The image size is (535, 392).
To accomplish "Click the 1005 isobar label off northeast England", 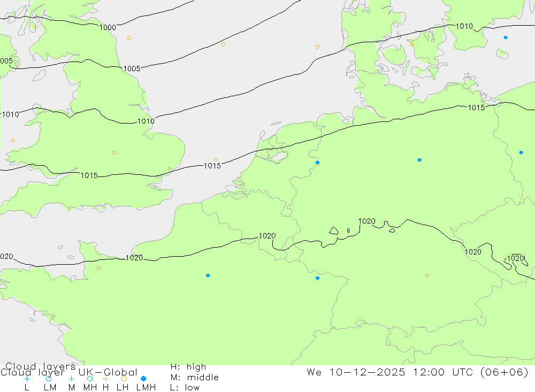I will [x=132, y=68].
